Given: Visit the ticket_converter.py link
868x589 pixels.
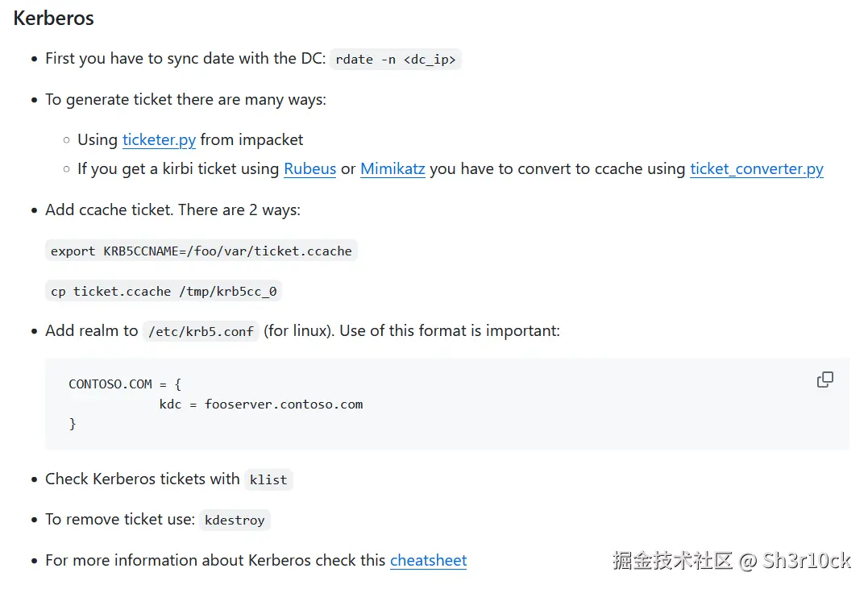Looking at the screenshot, I should pyautogui.click(x=756, y=169).
